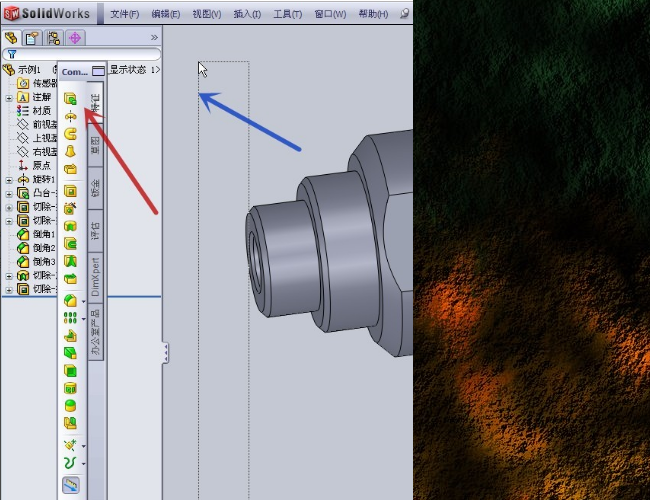Select the Shell tool
650x500 pixels.
coord(70,370)
